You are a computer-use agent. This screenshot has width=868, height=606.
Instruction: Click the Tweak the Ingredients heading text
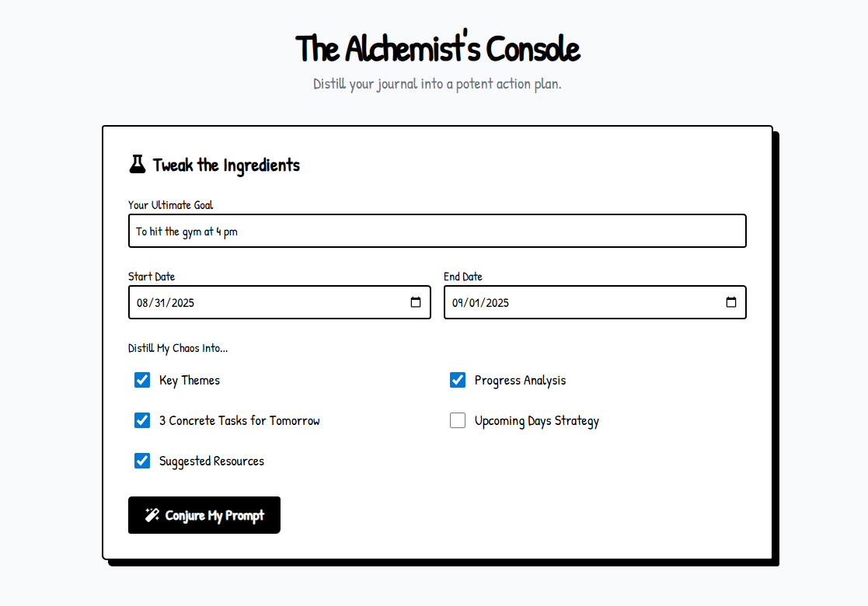pyautogui.click(x=226, y=165)
